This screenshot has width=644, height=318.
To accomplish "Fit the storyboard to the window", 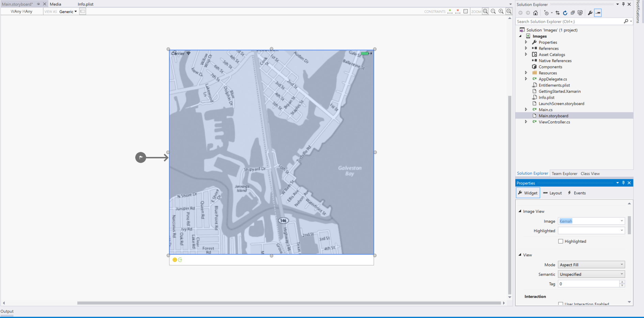I will tap(509, 11).
